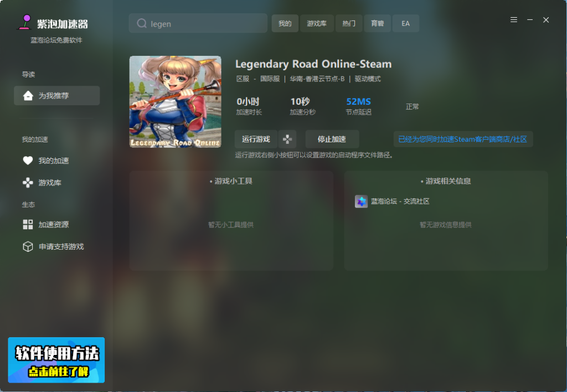Open the 蓝泡论坛 - 交流社区 link
Image resolution: width=567 pixels, height=392 pixels.
400,202
